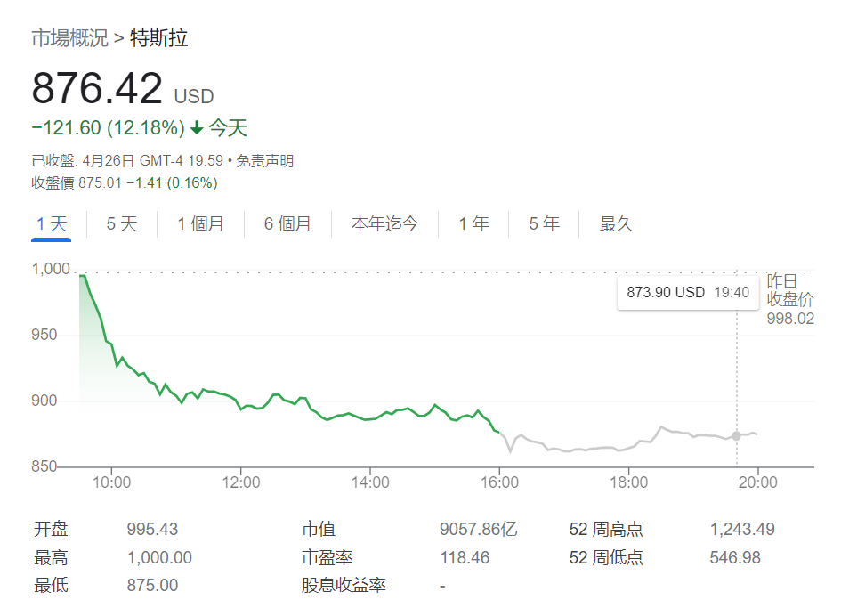Open the 1 年 chart view

(474, 224)
